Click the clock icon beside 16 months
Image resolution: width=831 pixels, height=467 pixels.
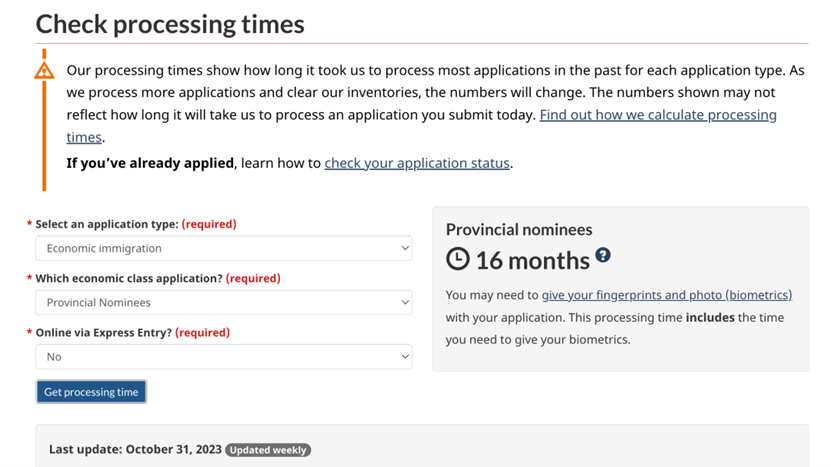(x=457, y=259)
